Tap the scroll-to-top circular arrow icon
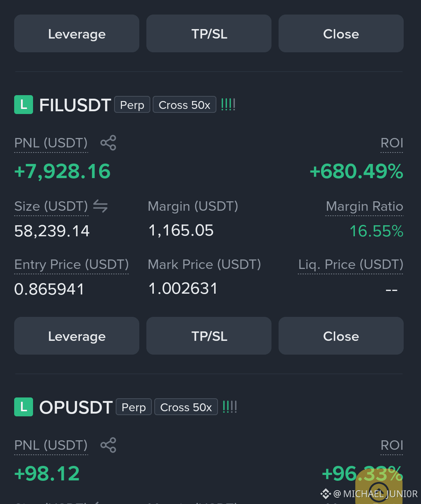This screenshot has height=504, width=421. (379, 491)
